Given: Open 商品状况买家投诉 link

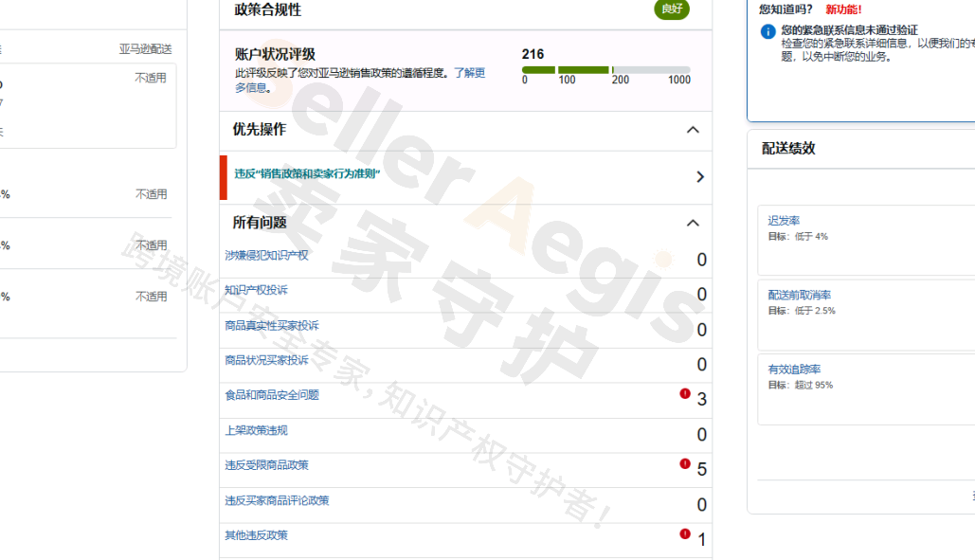Looking at the screenshot, I should click(266, 360).
